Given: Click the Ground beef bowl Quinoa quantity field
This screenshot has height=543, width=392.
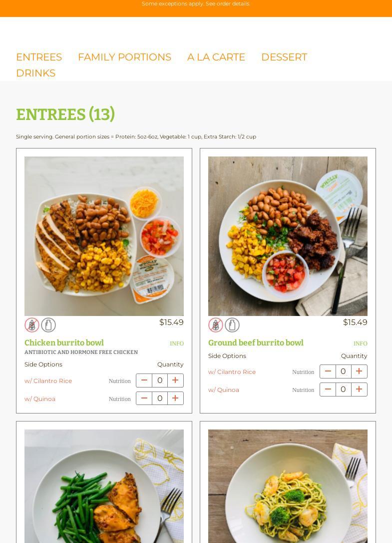Looking at the screenshot, I should click(343, 389).
